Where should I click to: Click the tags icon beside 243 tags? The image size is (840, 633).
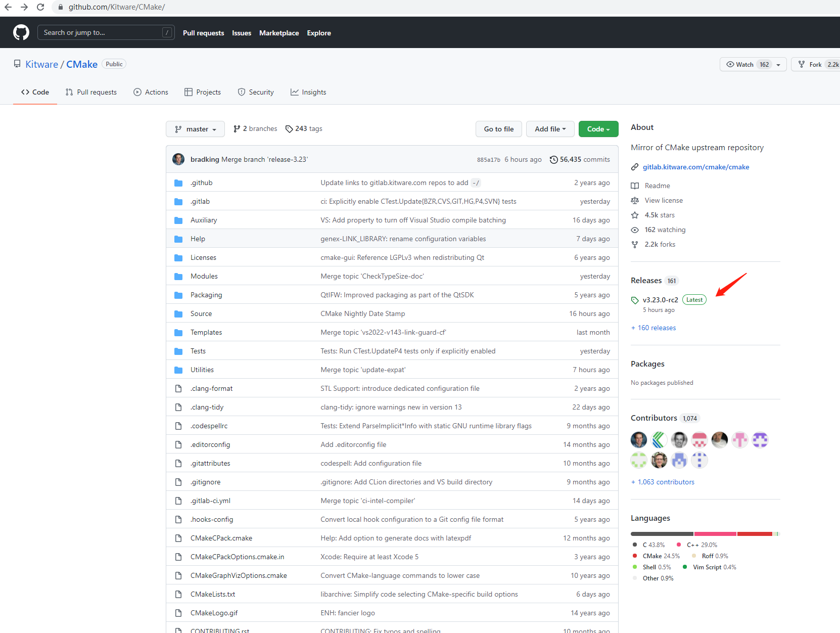(289, 129)
